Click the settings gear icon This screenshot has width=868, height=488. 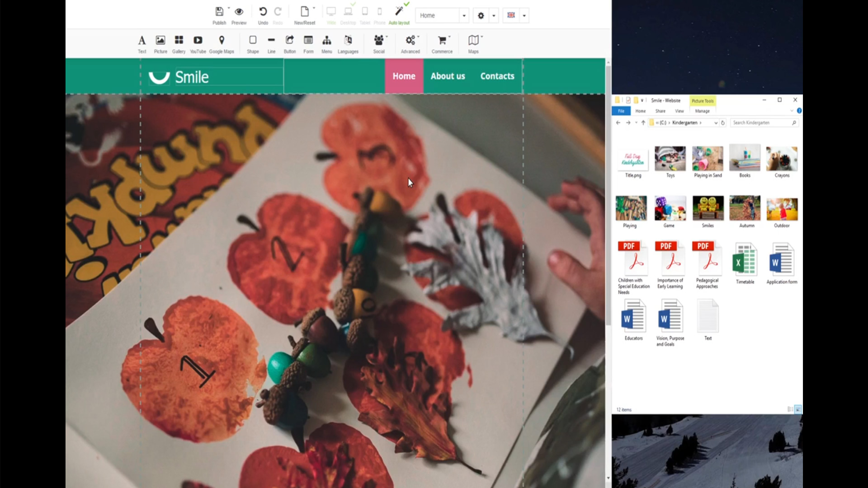[481, 15]
